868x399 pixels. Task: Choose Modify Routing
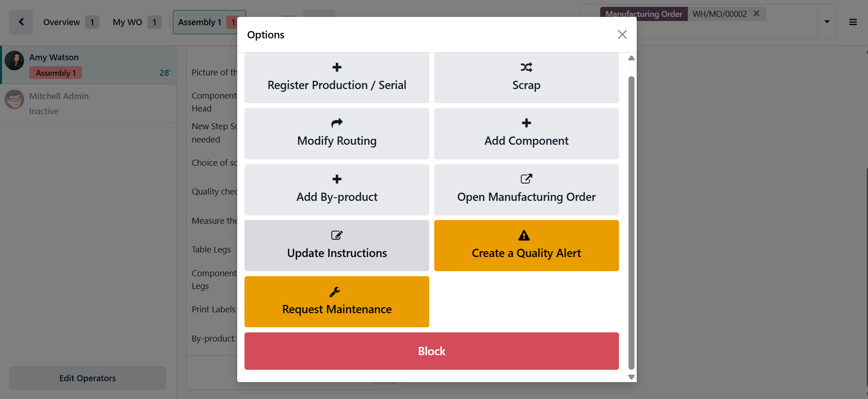pos(337,134)
